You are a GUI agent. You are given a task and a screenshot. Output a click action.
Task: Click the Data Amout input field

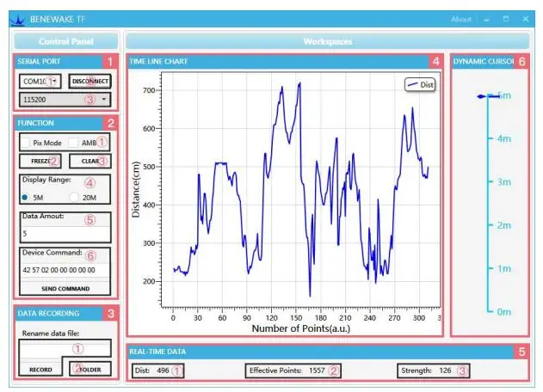click(65, 234)
